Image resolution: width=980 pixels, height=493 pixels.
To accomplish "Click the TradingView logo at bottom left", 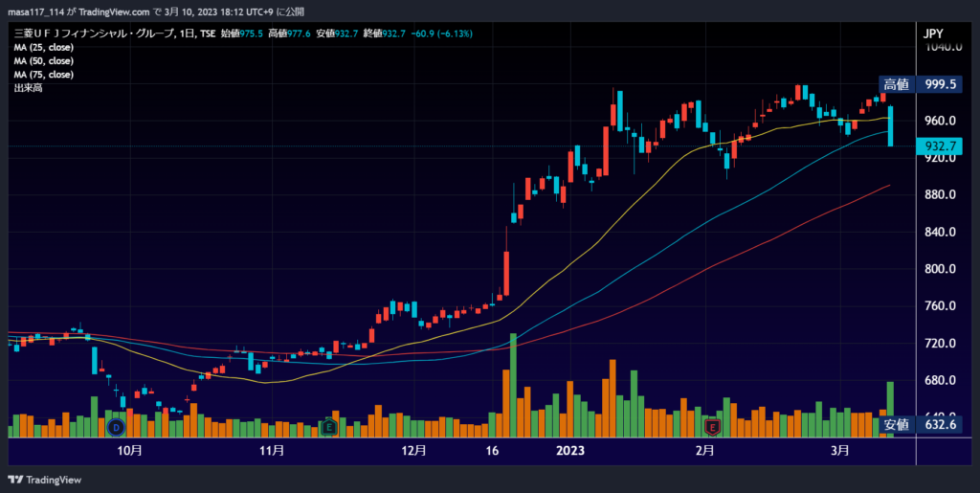I will (45, 480).
